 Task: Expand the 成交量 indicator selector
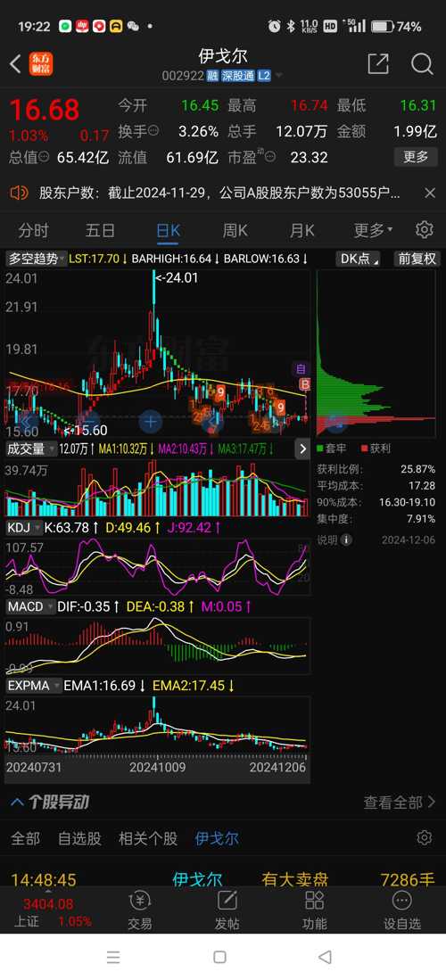(x=30, y=449)
